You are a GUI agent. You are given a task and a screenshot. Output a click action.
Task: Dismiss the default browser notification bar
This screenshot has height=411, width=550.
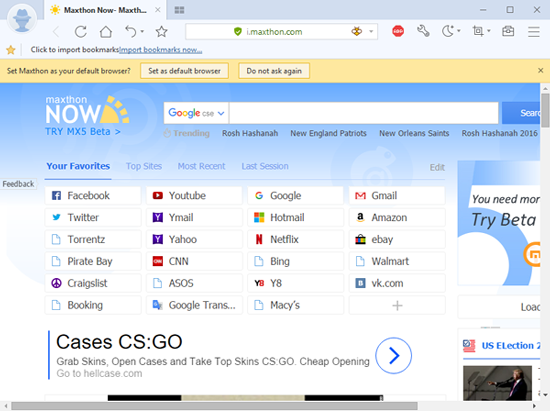(541, 70)
